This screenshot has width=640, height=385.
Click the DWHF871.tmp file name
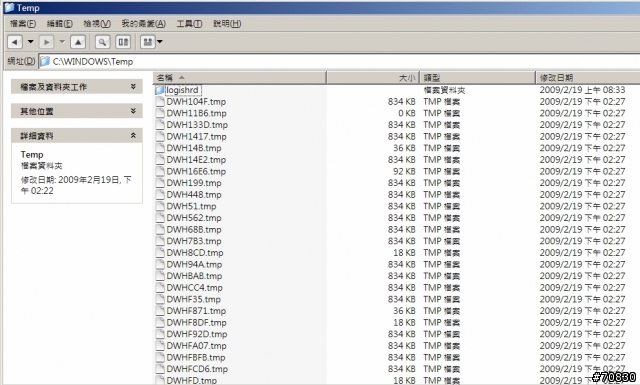click(196, 311)
